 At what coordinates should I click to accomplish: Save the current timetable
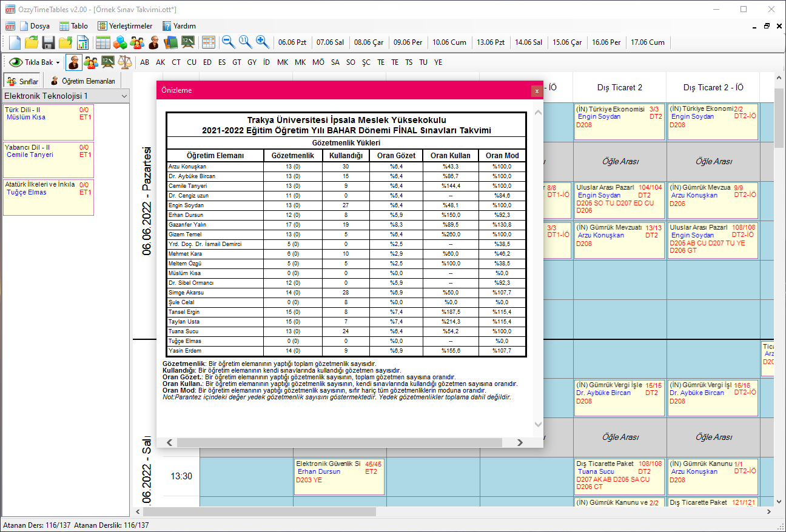coord(49,42)
